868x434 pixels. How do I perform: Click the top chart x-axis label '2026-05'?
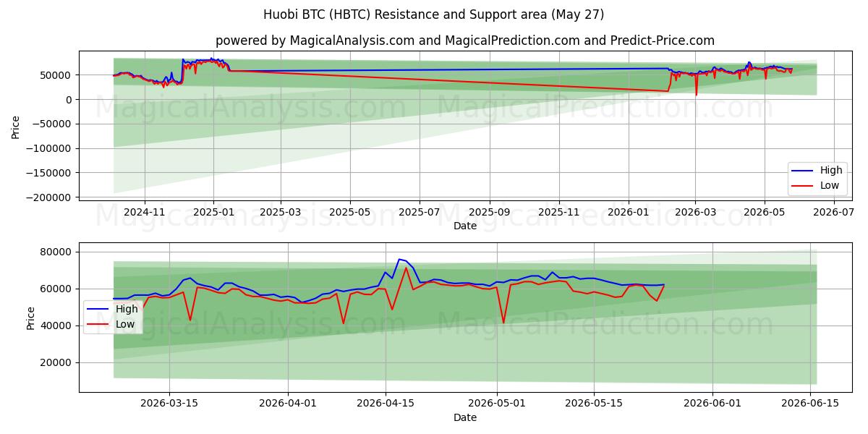click(x=765, y=212)
